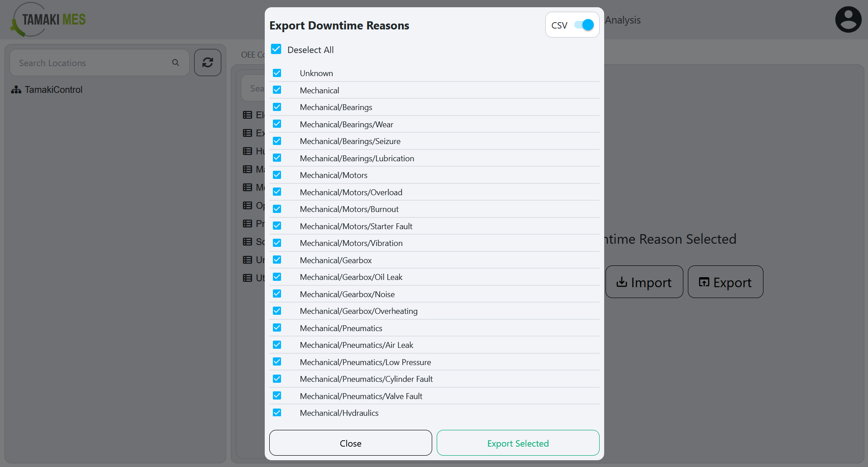868x467 pixels.
Task: Open the Analysis navigation item
Action: click(x=623, y=20)
